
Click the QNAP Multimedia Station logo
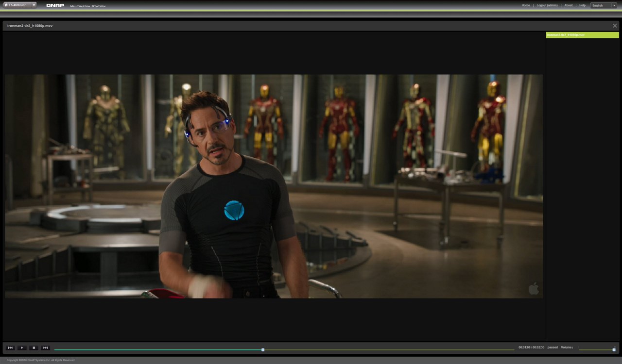[x=76, y=6]
